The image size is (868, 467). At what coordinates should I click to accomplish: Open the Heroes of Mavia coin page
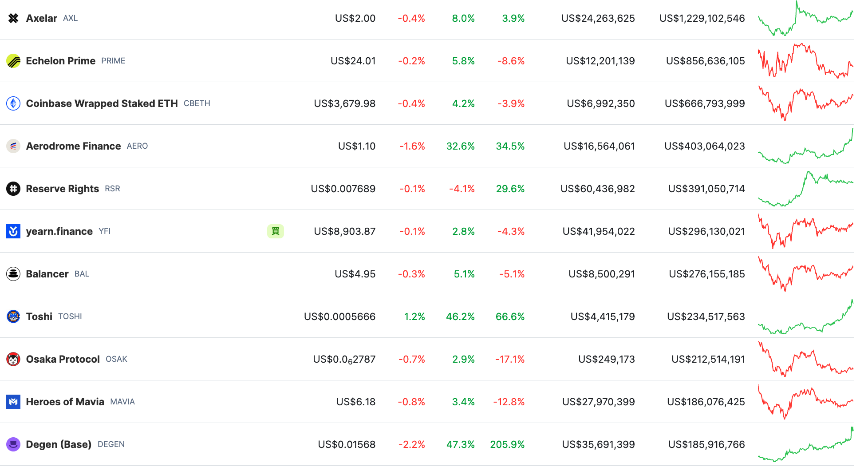[65, 402]
